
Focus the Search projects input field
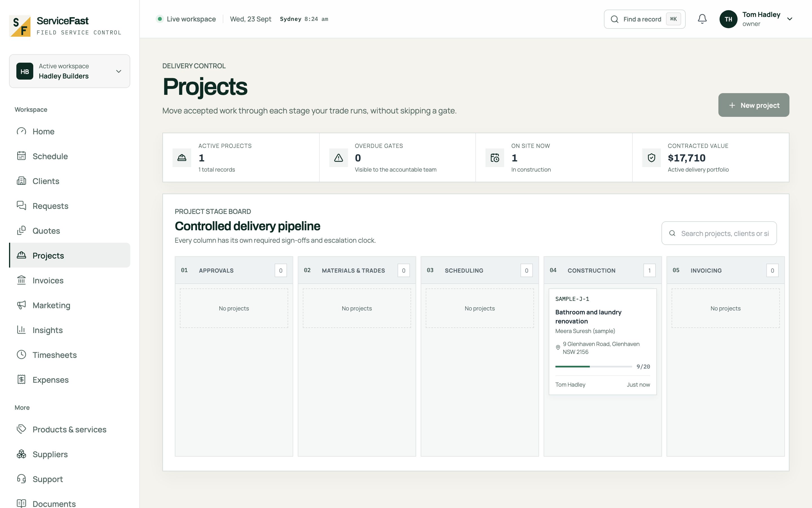[719, 233]
